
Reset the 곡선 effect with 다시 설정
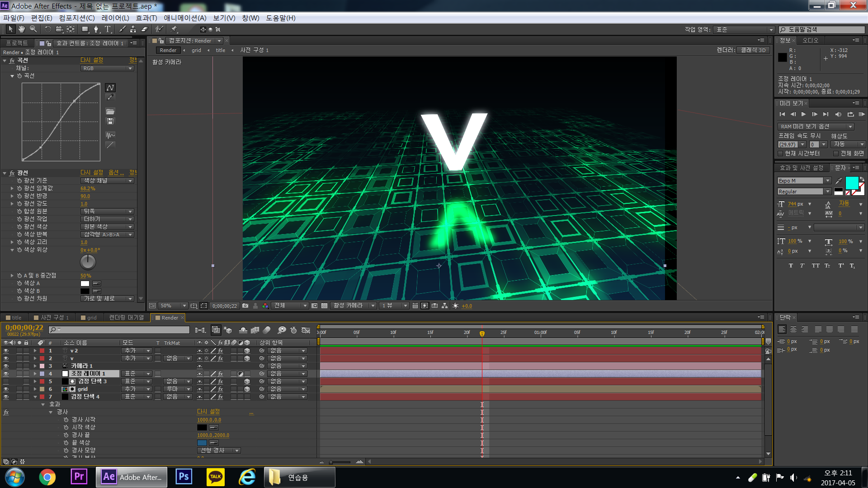[x=92, y=61]
